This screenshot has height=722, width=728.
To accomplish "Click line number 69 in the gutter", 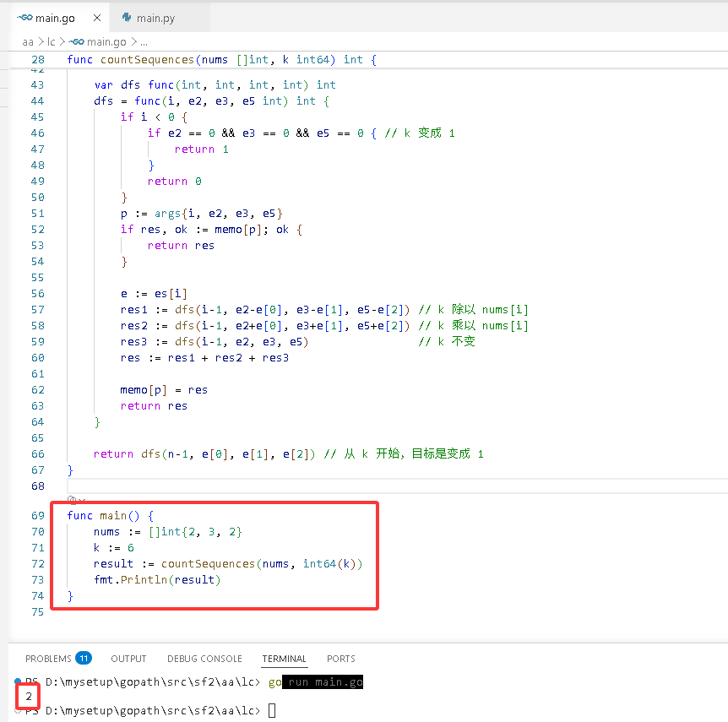I will point(38,516).
